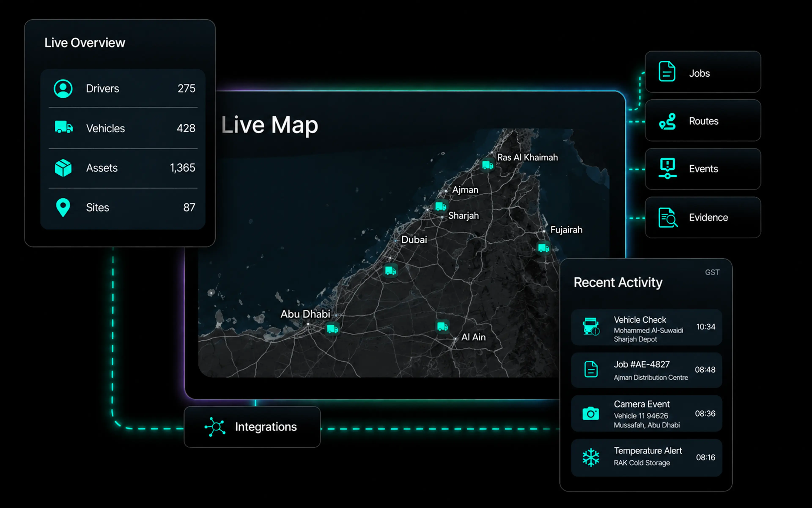
Task: Click the Job #AE-4827 document icon
Action: [x=591, y=369]
